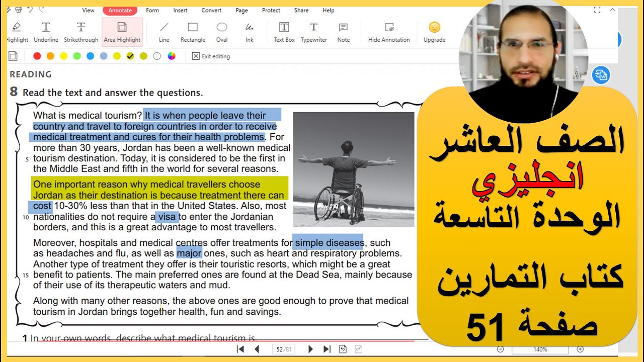Pick the red color swatch
Viewport: 644px width, 362px height.
tap(37, 56)
